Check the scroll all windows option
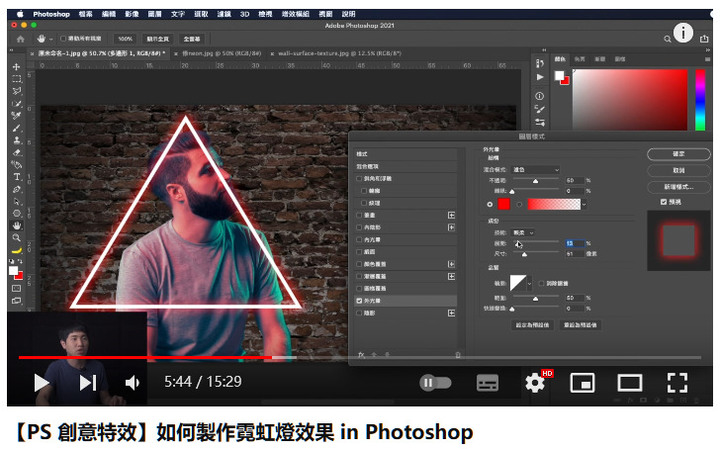 click(x=63, y=39)
